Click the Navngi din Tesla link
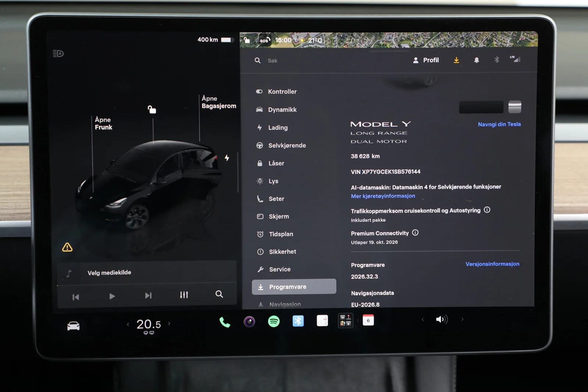 pyautogui.click(x=499, y=124)
